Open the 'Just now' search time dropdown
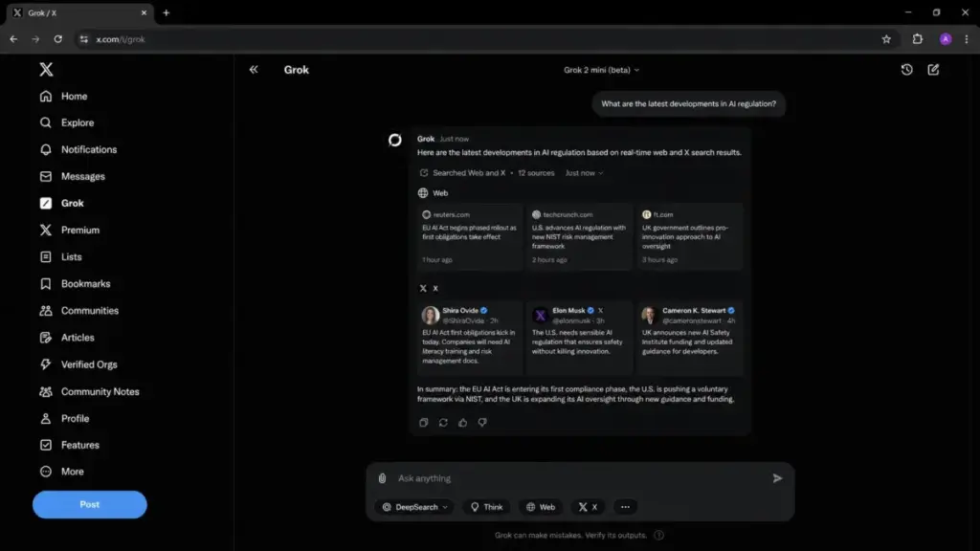Viewport: 980px width, 551px height. click(584, 173)
